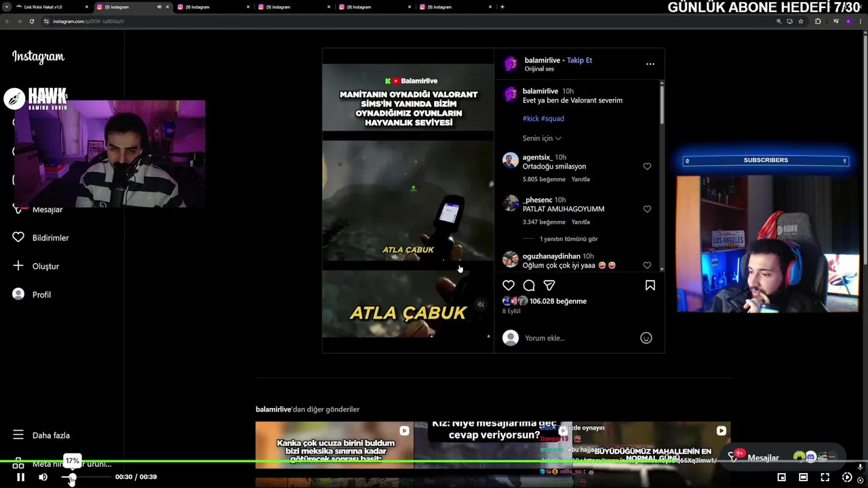
Task: Click the Yorum ekle comment input field
Action: coord(578,338)
